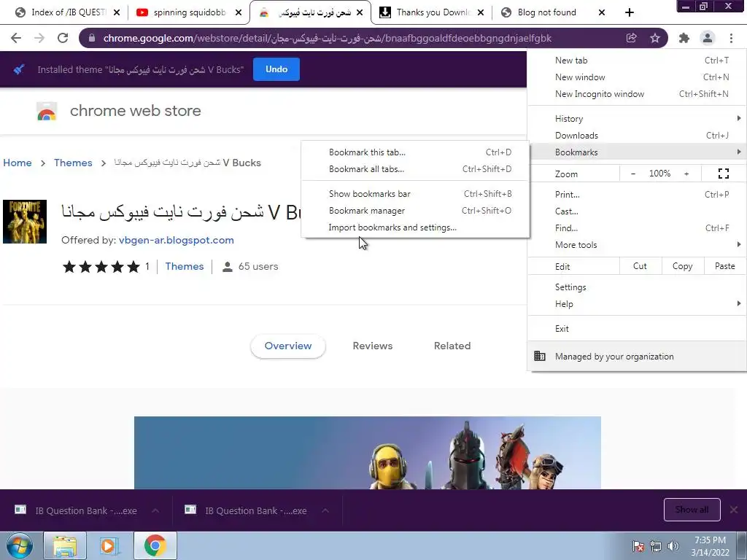Image resolution: width=747 pixels, height=560 pixels.
Task: Switch to the Reviews tab
Action: 373,346
